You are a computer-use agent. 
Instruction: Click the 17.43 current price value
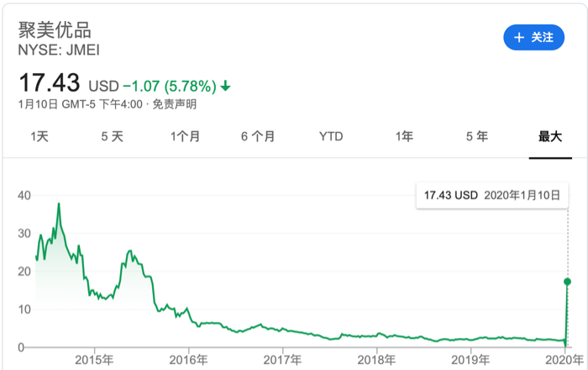tap(50, 82)
